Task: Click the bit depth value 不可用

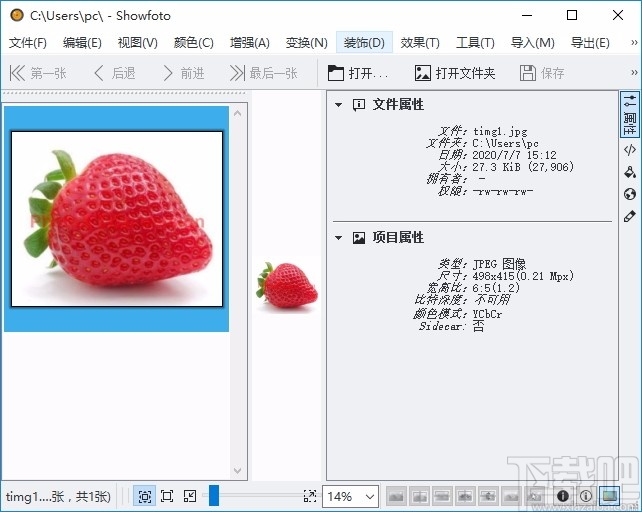Action: click(x=493, y=300)
